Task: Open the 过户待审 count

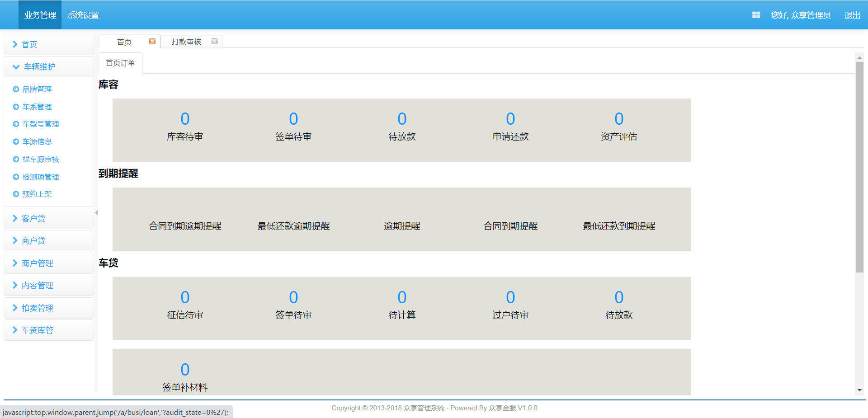Action: point(510,297)
